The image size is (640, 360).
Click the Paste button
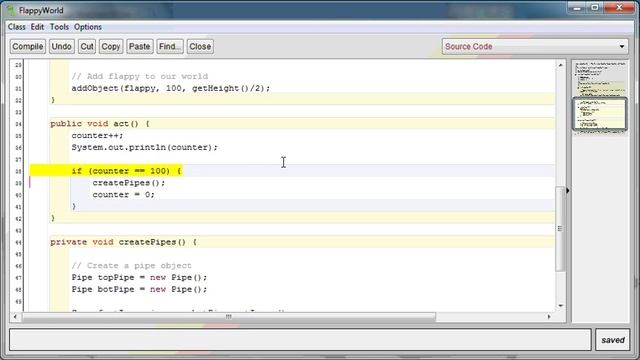tap(140, 47)
